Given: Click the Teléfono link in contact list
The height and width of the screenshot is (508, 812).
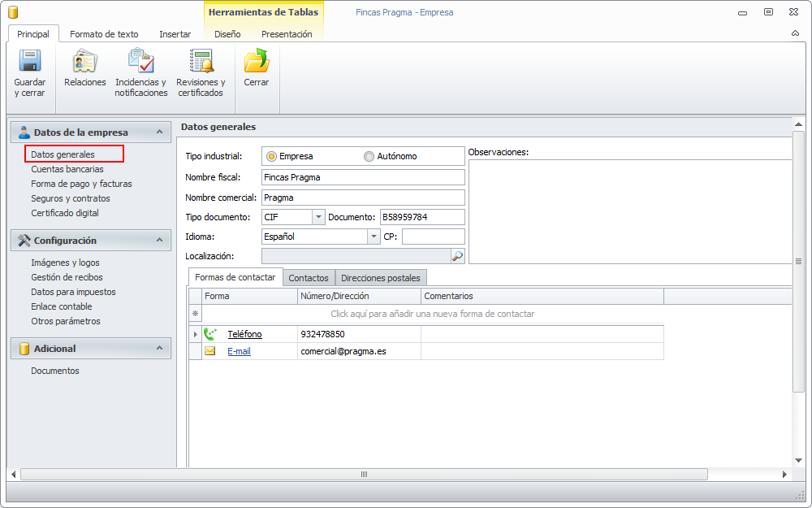Looking at the screenshot, I should (244, 334).
